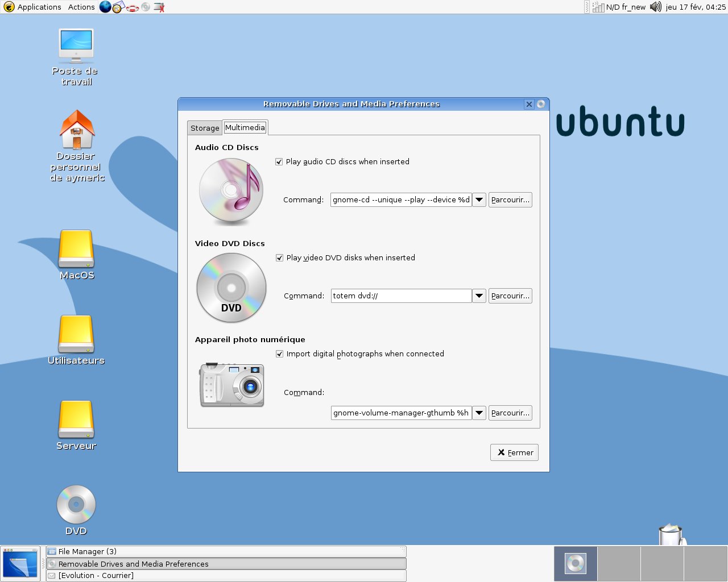Viewport: 728px width, 582px height.
Task: Open the Applications menu
Action: [x=39, y=7]
